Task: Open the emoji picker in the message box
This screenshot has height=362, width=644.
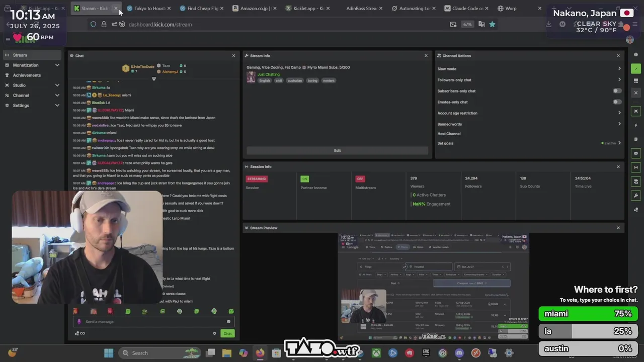Action: (228, 322)
